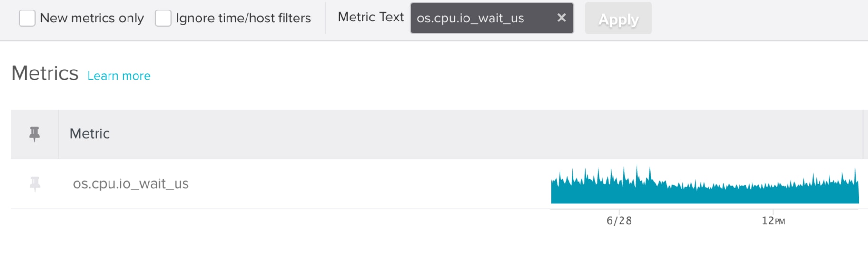Select the 12PM time axis label

(773, 221)
